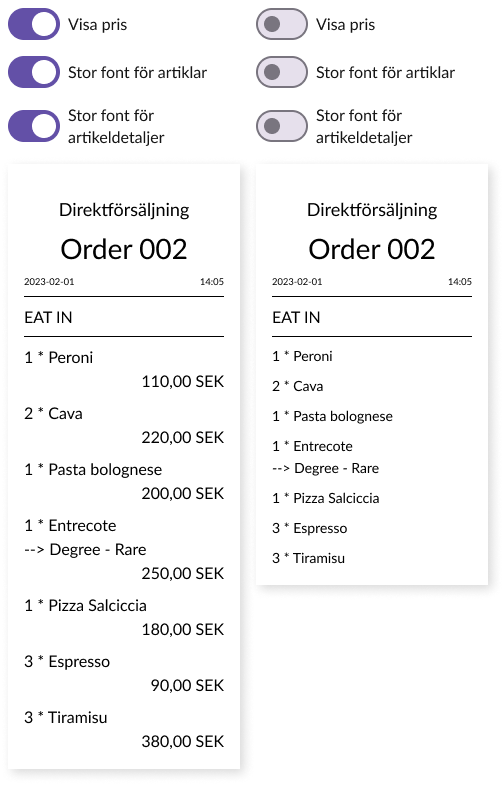The image size is (504, 785).
Task: Click the 380,00 SEK Tiramisu price
Action: tap(183, 741)
